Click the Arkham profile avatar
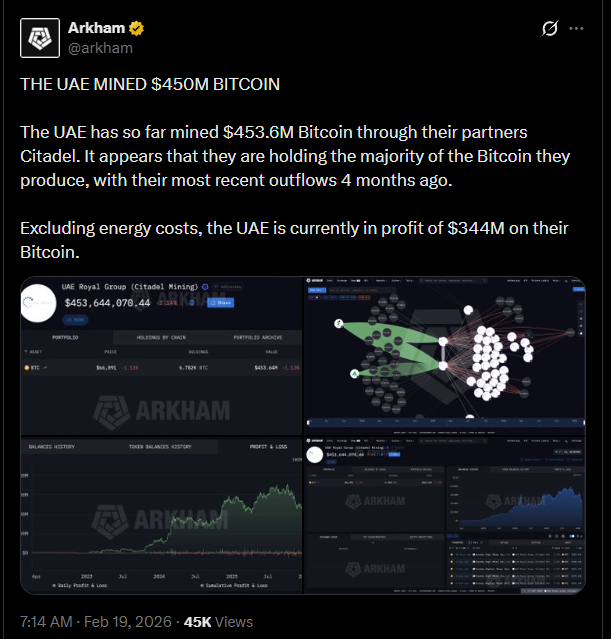Screen dimensions: 611x639 [41, 38]
